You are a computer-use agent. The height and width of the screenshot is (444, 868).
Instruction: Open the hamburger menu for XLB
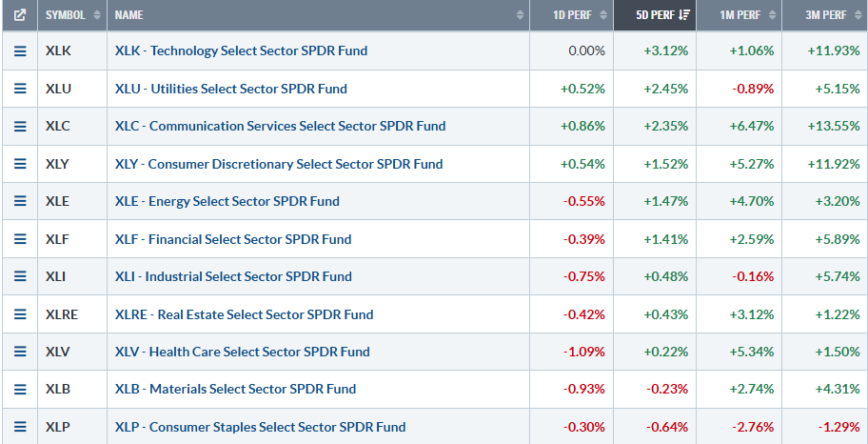click(20, 389)
